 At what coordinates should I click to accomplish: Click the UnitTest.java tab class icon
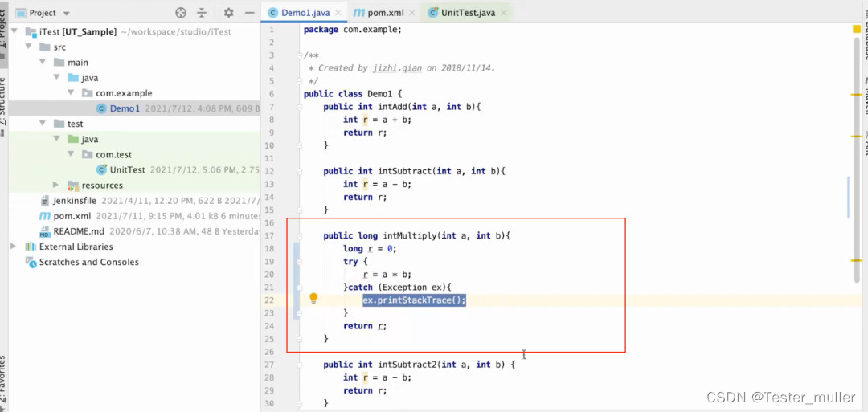click(x=432, y=12)
